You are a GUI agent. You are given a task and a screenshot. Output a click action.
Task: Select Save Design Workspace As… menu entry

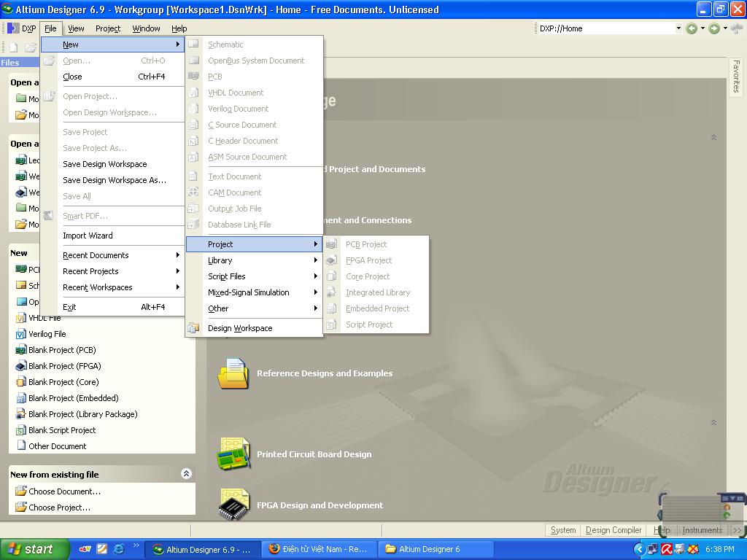point(113,180)
